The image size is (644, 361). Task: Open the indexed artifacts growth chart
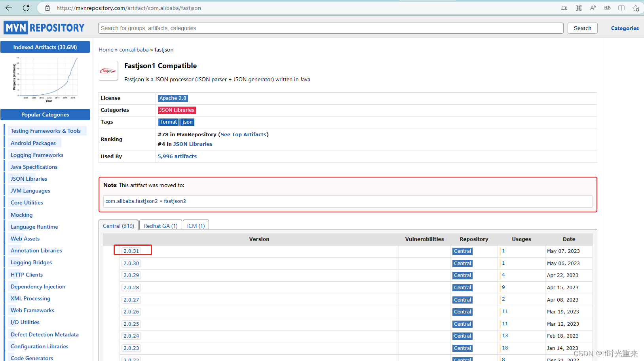45,80
